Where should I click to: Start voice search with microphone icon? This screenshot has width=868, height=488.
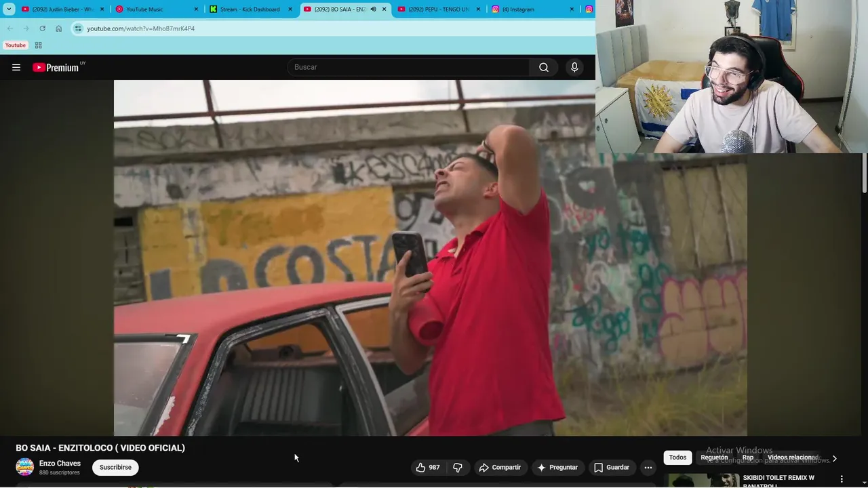[574, 67]
